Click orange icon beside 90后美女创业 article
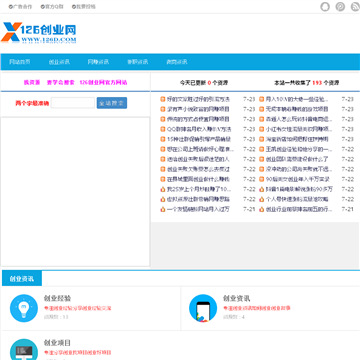Screen dimensions: 360x360 (262, 179)
